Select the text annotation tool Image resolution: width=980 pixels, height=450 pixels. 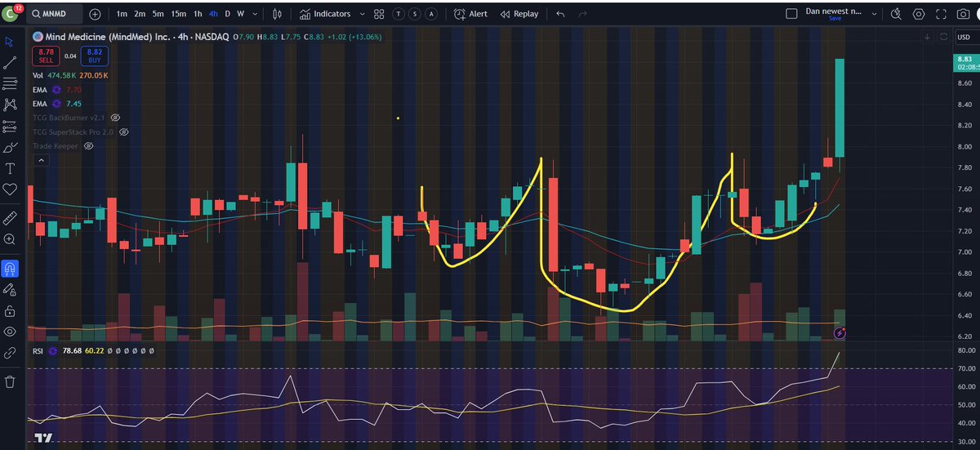pos(10,168)
